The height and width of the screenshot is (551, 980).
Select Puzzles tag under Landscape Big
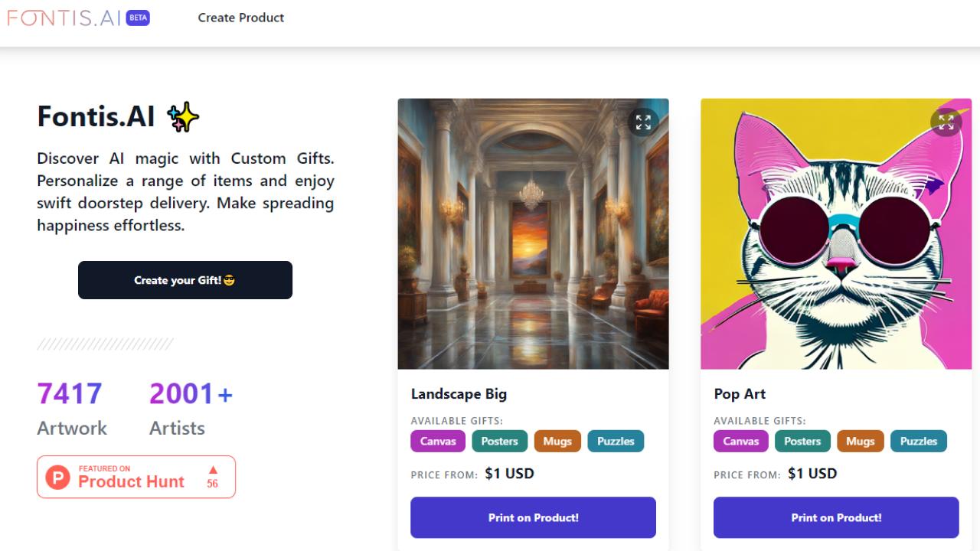pos(616,441)
